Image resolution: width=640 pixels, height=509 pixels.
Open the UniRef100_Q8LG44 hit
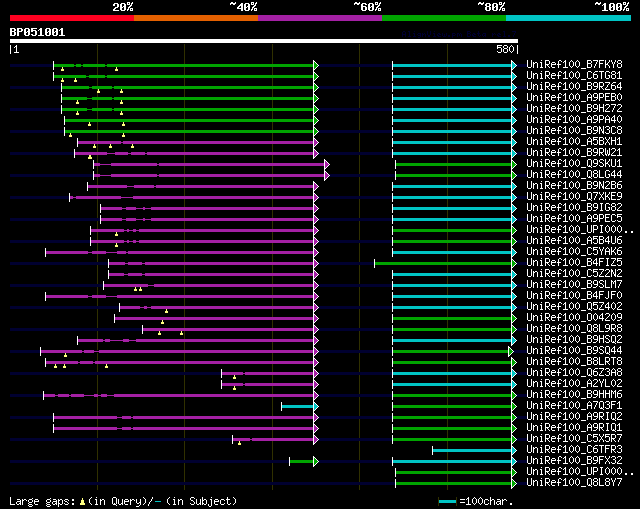[x=574, y=174]
